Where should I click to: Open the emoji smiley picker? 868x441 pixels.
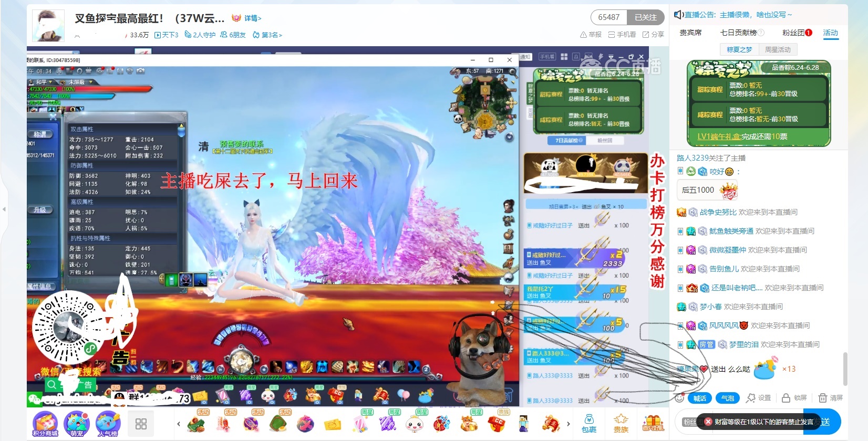[680, 398]
